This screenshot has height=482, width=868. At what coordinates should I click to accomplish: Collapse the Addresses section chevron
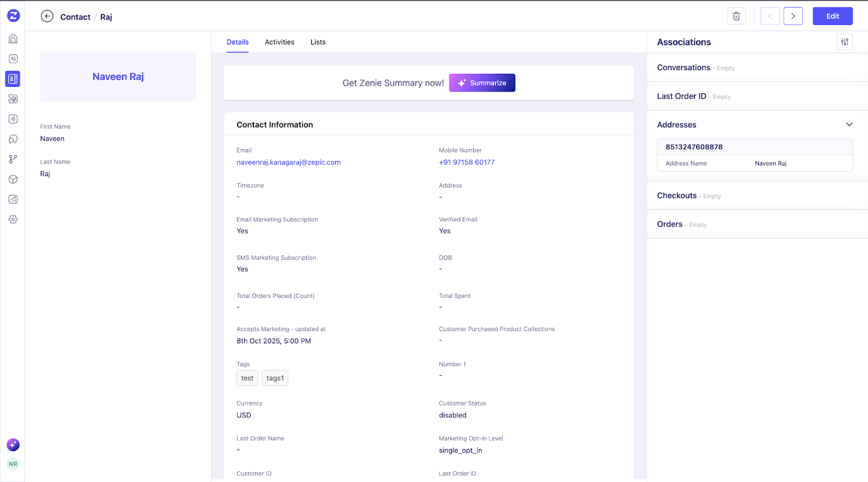click(849, 125)
